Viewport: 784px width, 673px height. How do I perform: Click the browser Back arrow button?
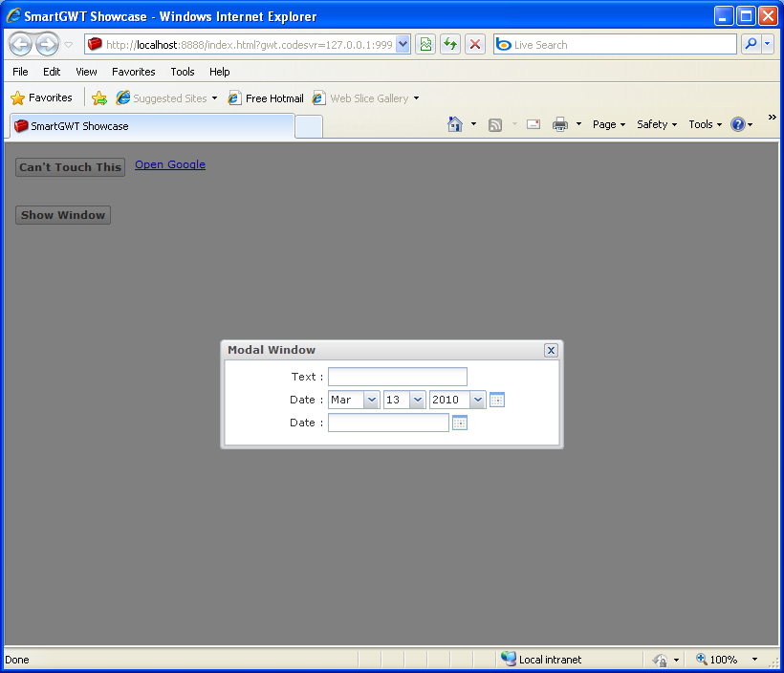20,45
